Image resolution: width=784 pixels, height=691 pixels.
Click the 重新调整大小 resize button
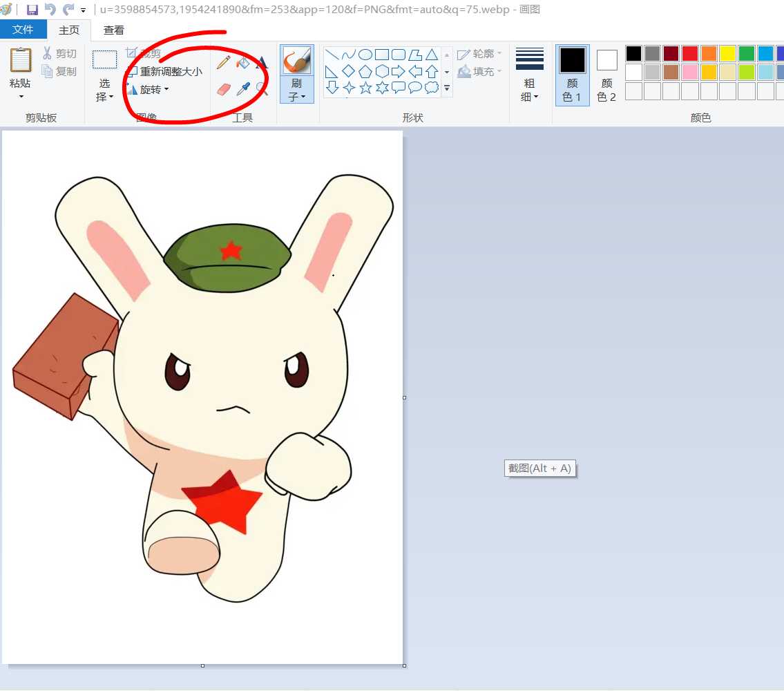[164, 72]
